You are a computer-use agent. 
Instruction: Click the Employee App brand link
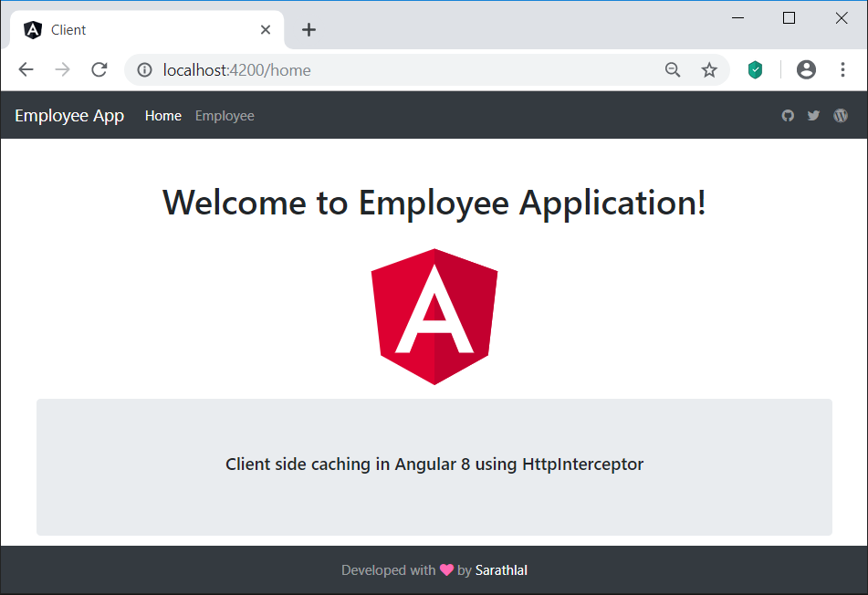[69, 116]
